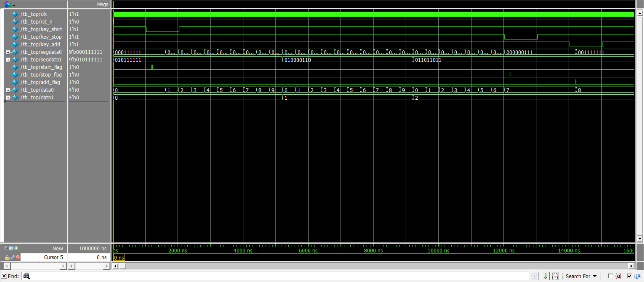Click the Cursor 5 name field
The width and height of the screenshot is (644, 282).
pos(43,257)
